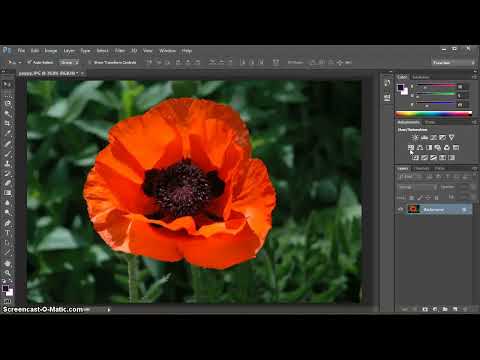Select the Eraser tool
Image resolution: width=480 pixels, height=360 pixels.
(7, 183)
